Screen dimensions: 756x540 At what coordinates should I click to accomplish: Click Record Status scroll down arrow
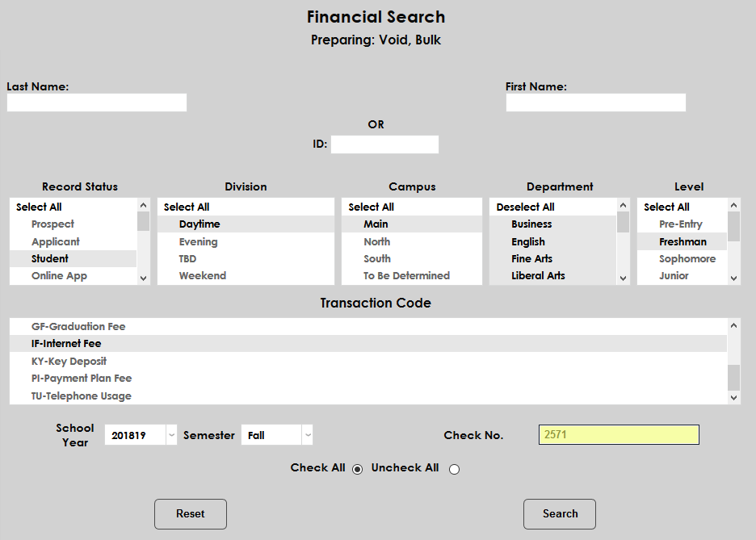[143, 278]
